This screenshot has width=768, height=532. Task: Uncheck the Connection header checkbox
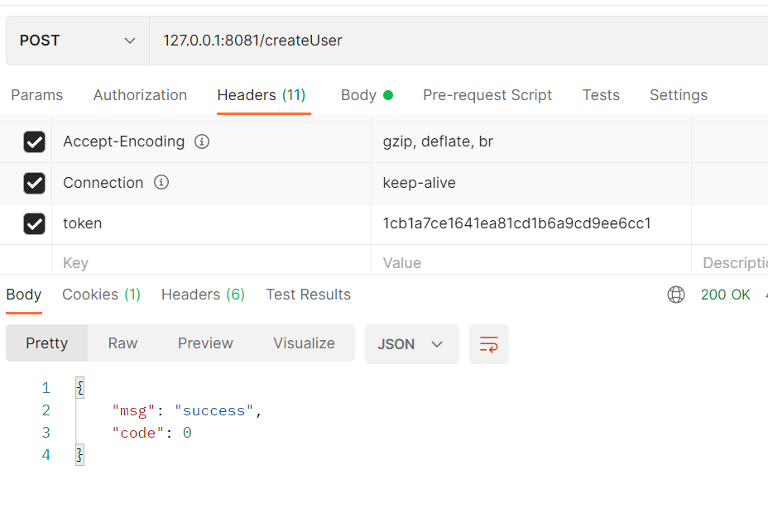pos(34,183)
